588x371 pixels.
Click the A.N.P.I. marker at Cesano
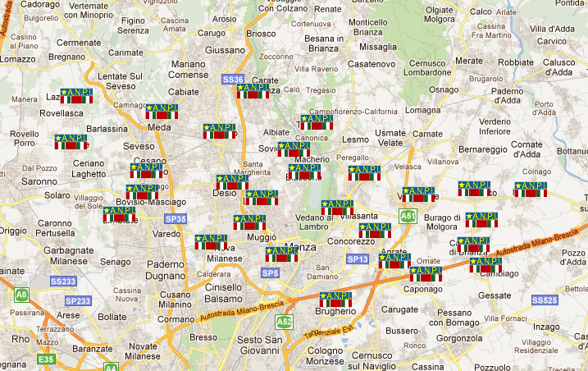(x=147, y=171)
